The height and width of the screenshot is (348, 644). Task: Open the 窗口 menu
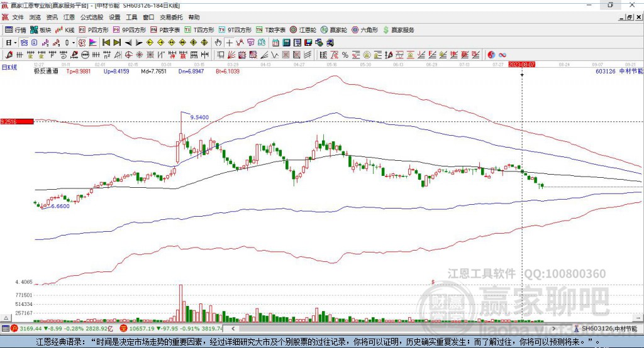point(148,17)
